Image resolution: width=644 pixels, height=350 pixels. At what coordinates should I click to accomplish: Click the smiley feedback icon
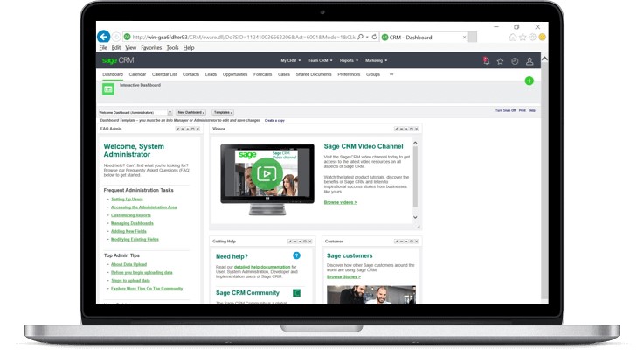(542, 38)
